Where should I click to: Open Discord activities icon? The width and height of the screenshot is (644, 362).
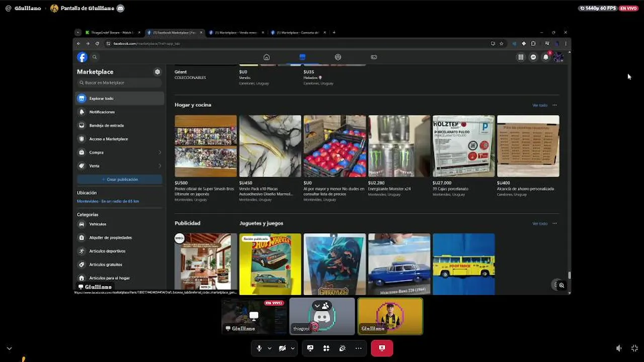pyautogui.click(x=326, y=348)
